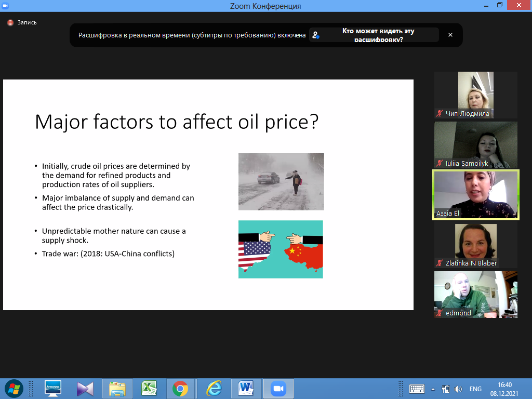Open Lenovo app in the taskbar
The width and height of the screenshot is (532, 399).
pos(53,389)
